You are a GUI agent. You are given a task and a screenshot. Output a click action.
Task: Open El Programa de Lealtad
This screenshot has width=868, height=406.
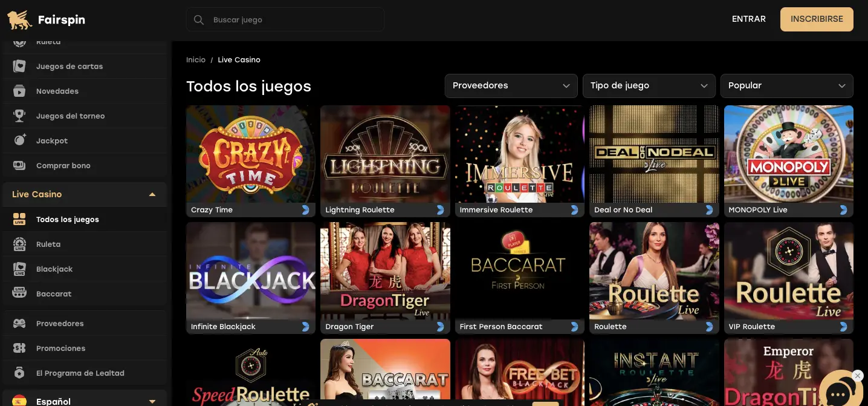click(85, 373)
